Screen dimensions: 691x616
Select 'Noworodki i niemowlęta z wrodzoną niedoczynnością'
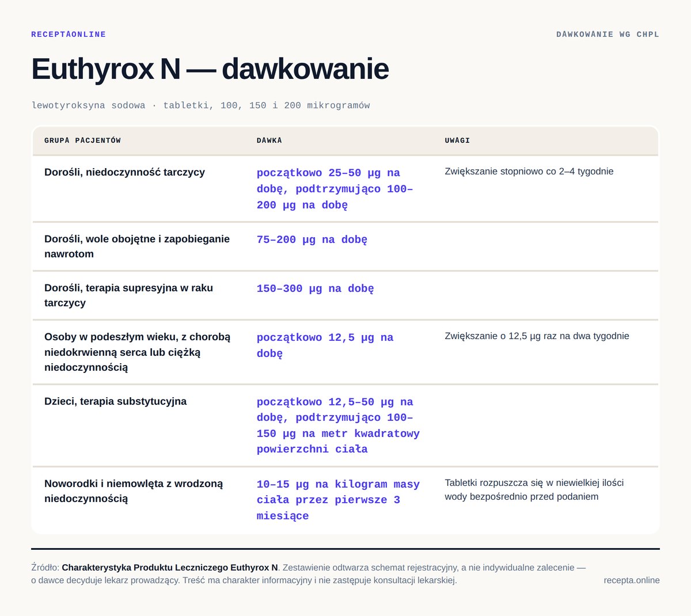click(134, 491)
